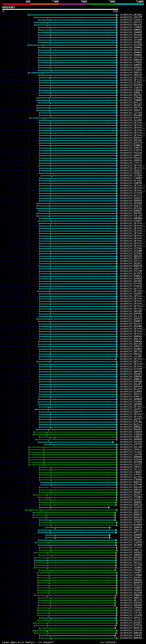Open the UniRef100_C5WXV3 entry
This screenshot has height=644, width=146.
131,530
